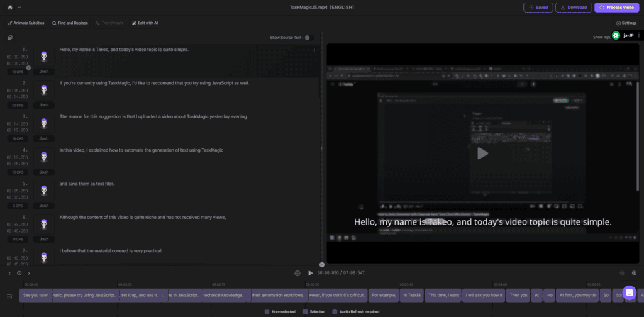Edit subtitle 'Although the content of this video'
This screenshot has height=317, width=644.
(x=143, y=217)
